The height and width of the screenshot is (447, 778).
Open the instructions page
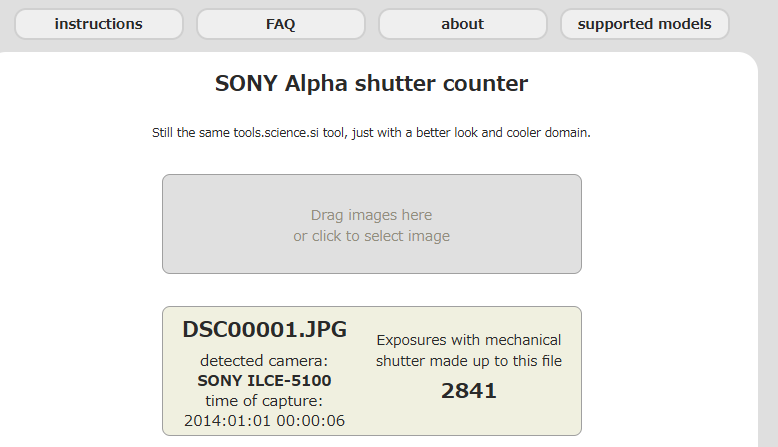(x=99, y=24)
